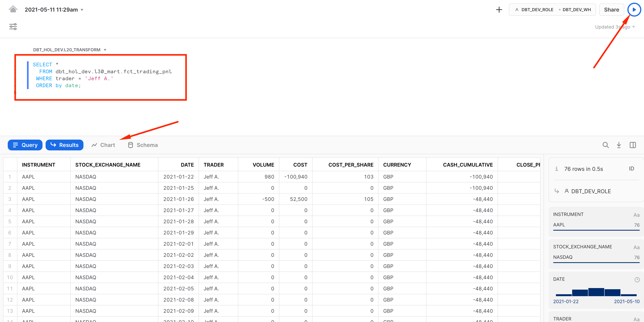The width and height of the screenshot is (644, 322).
Task: Click the CASH_CUMULATIVE column header
Action: (x=467, y=165)
